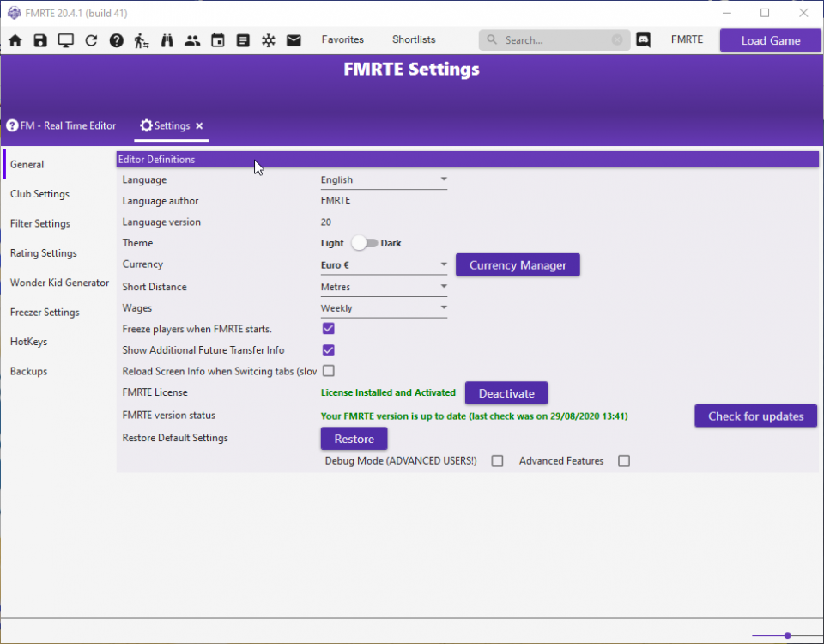The height and width of the screenshot is (644, 824).
Task: Clear the search field with X icon
Action: [617, 40]
